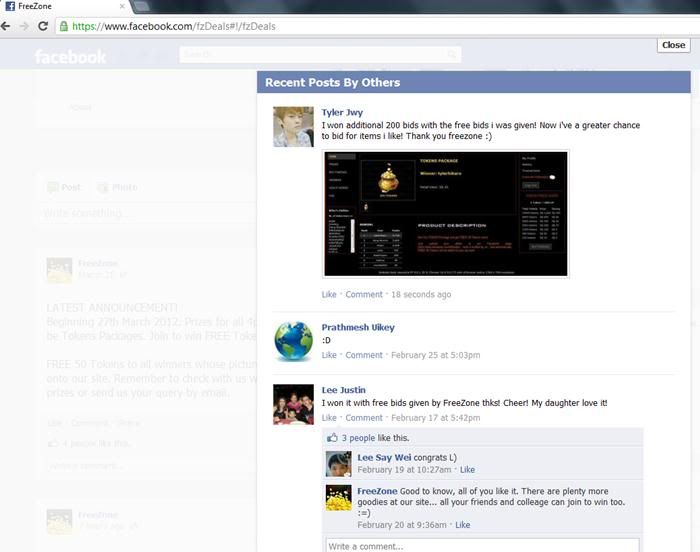Click the faded facebook logo
Viewport: 700px width, 552px height.
click(70, 57)
